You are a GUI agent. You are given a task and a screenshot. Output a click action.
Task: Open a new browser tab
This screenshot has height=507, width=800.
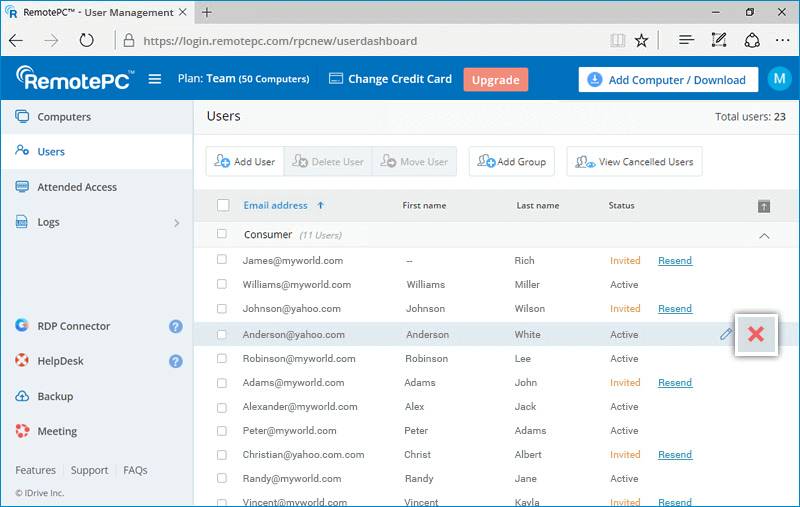(x=207, y=12)
